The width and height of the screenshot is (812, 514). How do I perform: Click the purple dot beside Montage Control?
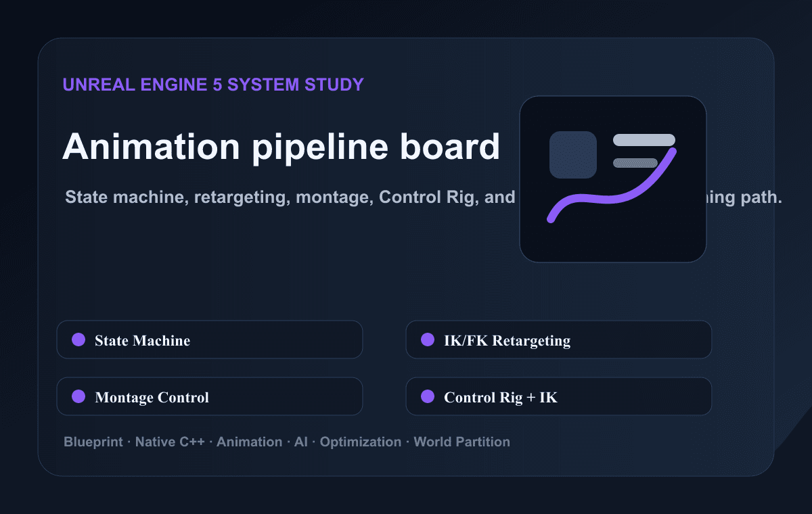click(78, 396)
